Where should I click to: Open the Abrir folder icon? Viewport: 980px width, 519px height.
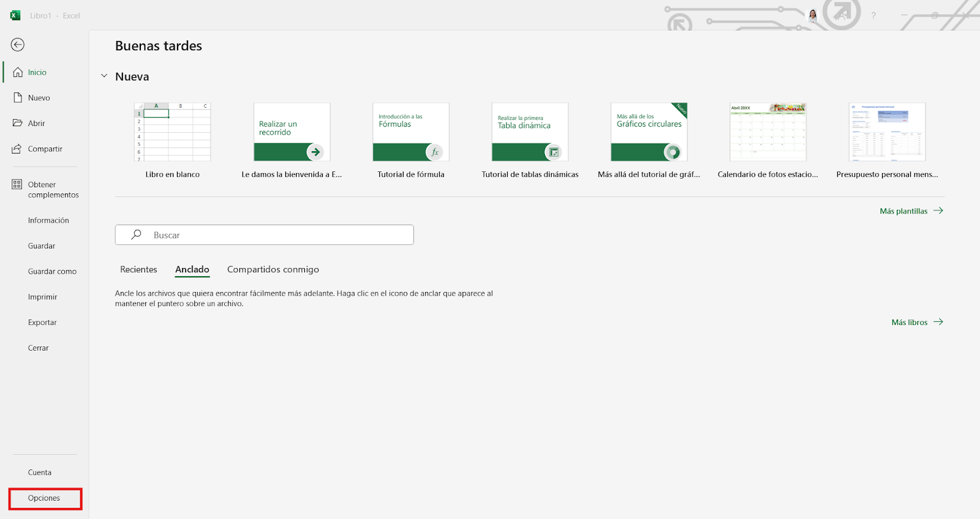point(18,123)
